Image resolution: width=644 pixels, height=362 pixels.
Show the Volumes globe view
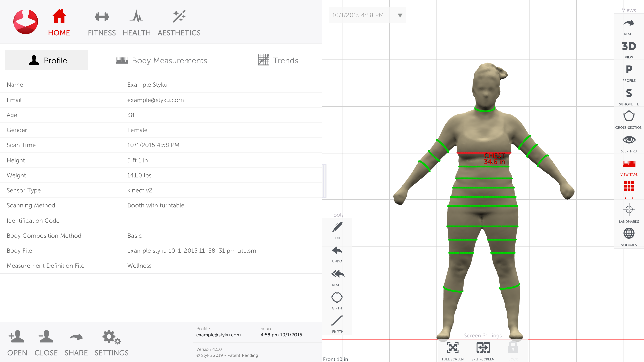(629, 236)
